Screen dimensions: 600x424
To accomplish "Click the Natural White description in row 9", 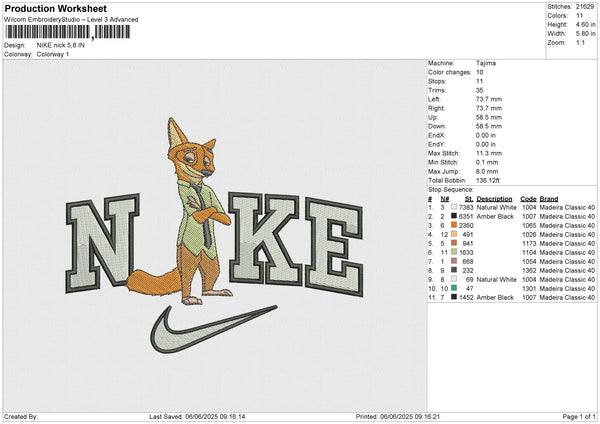I will pos(496,279).
